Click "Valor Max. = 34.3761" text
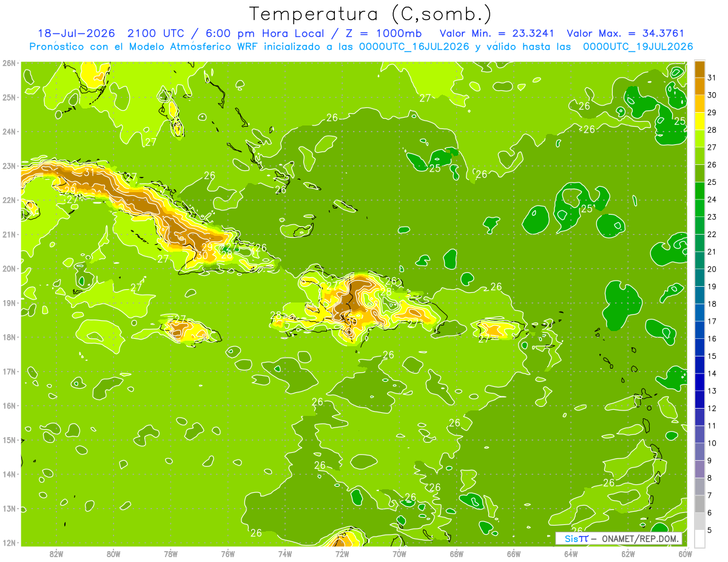 point(625,33)
